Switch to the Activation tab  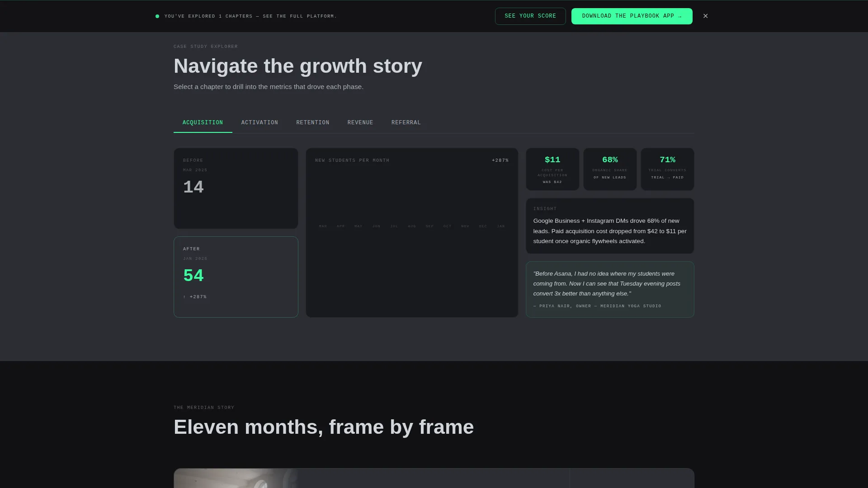tap(259, 123)
